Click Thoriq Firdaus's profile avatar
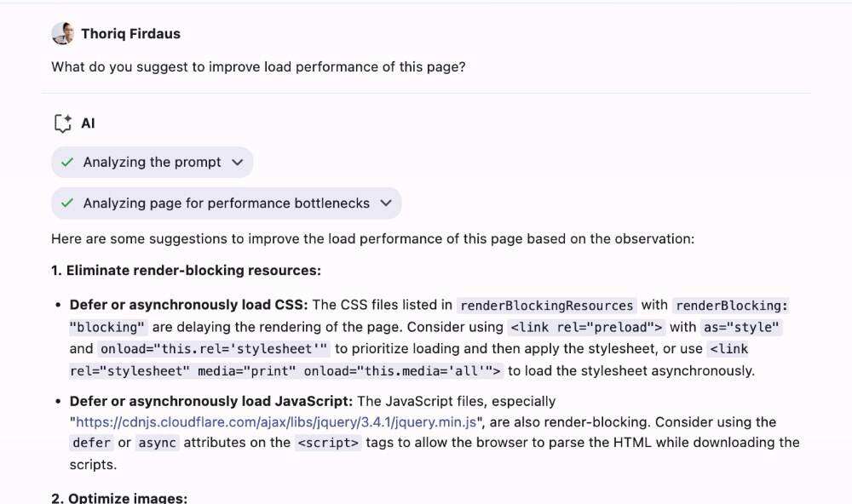Viewport: 852px width, 504px height. tap(62, 34)
